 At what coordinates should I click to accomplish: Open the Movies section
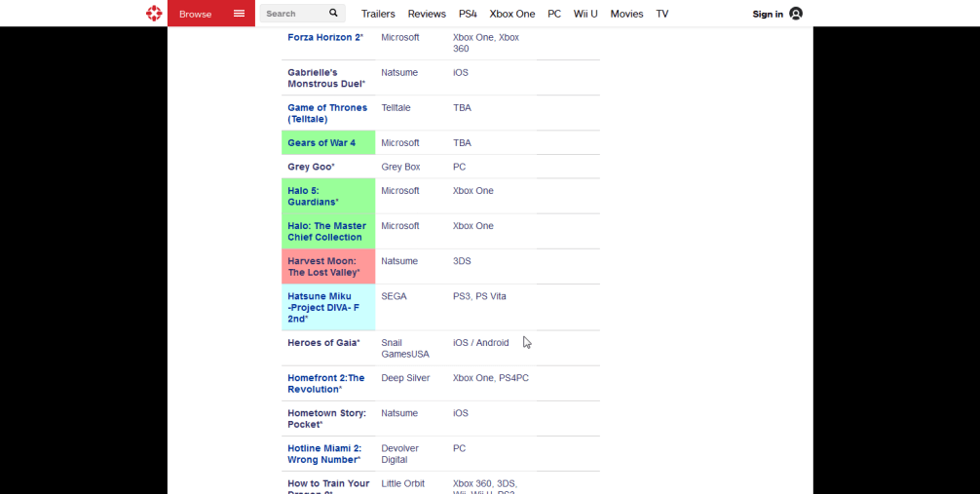pos(626,14)
